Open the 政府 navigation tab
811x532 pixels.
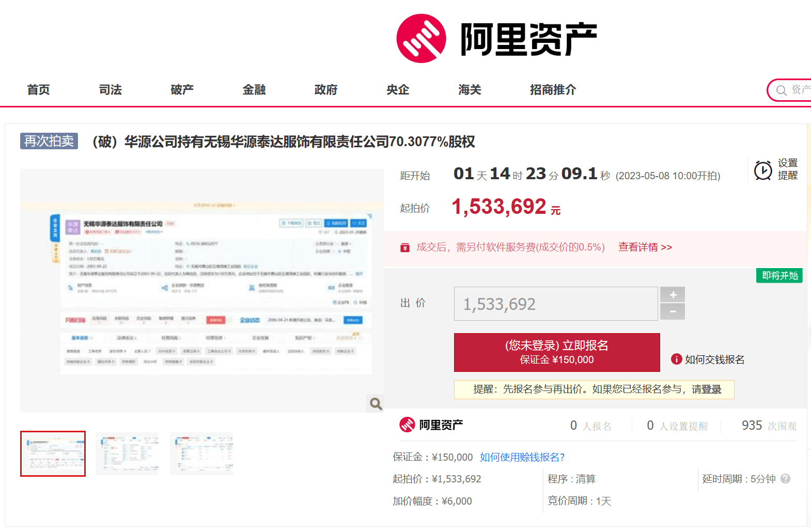[326, 90]
